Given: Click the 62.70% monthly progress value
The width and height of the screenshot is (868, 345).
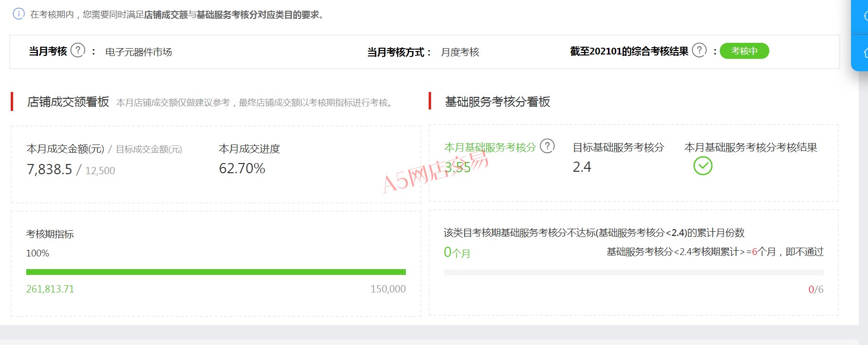Looking at the screenshot, I should (x=242, y=168).
